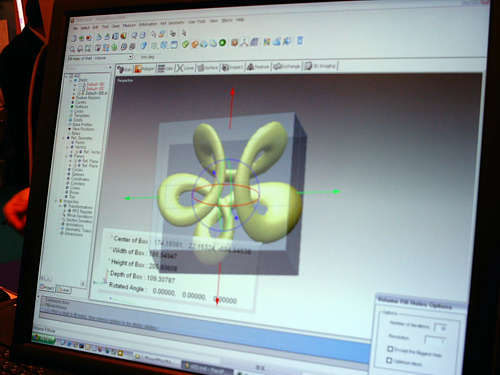Click the pointing hand cursor toolbar icon
This screenshot has height=375, width=500.
coord(184,33)
